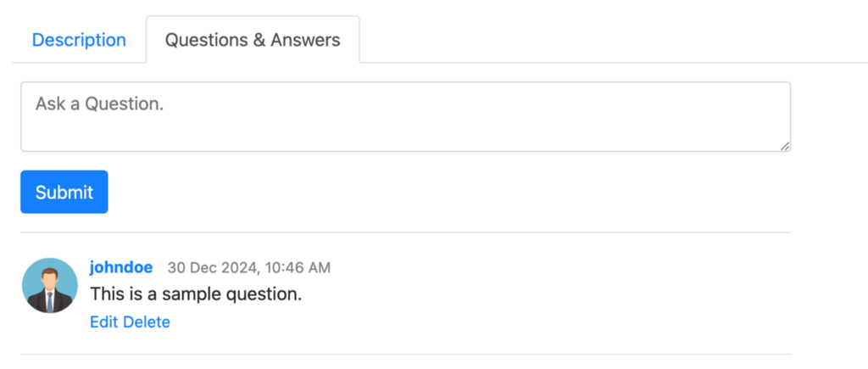The image size is (868, 369).
Task: Open johndoe's profile avatar image
Action: 50,285
